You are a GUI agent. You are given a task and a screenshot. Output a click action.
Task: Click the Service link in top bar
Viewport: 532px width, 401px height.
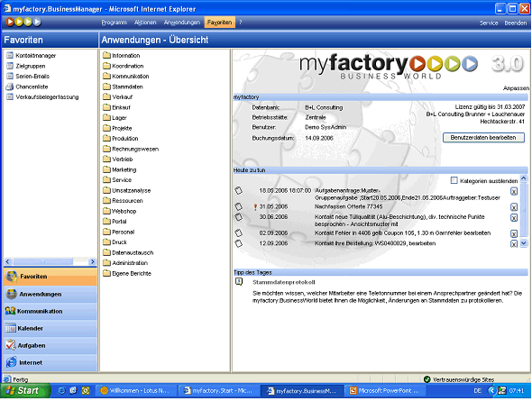489,23
